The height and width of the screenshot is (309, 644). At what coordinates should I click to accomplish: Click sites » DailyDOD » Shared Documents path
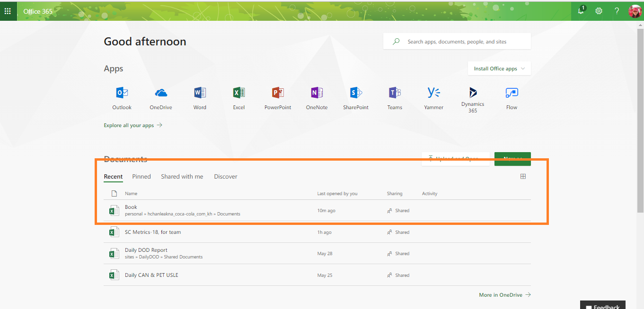click(164, 257)
